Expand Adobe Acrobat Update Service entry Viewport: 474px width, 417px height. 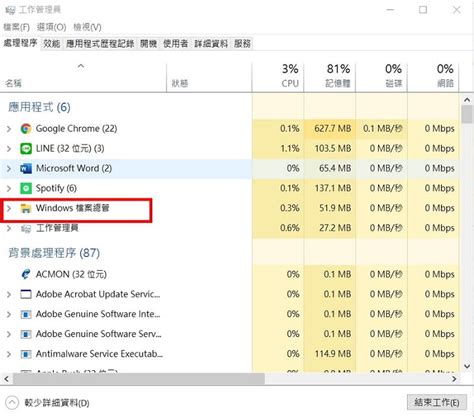coord(9,294)
